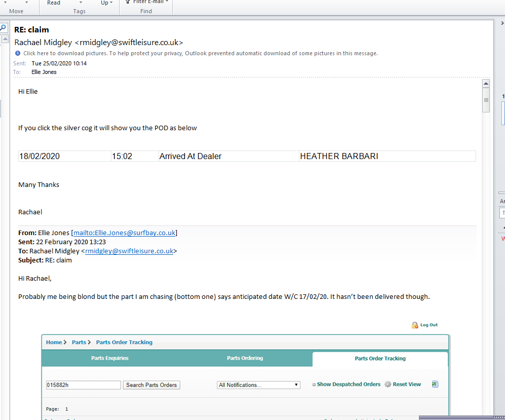Switch to the Parts Ordering tab
This screenshot has width=505, height=420.
pos(245,358)
